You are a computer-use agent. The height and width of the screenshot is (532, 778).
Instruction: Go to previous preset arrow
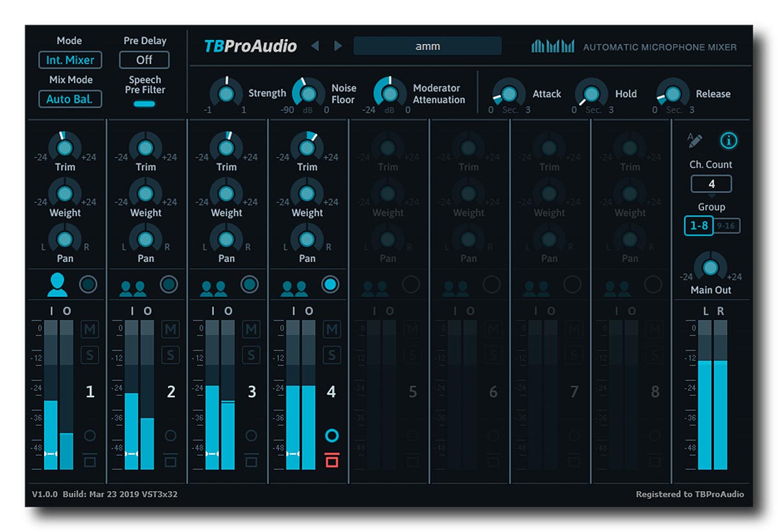pyautogui.click(x=315, y=46)
